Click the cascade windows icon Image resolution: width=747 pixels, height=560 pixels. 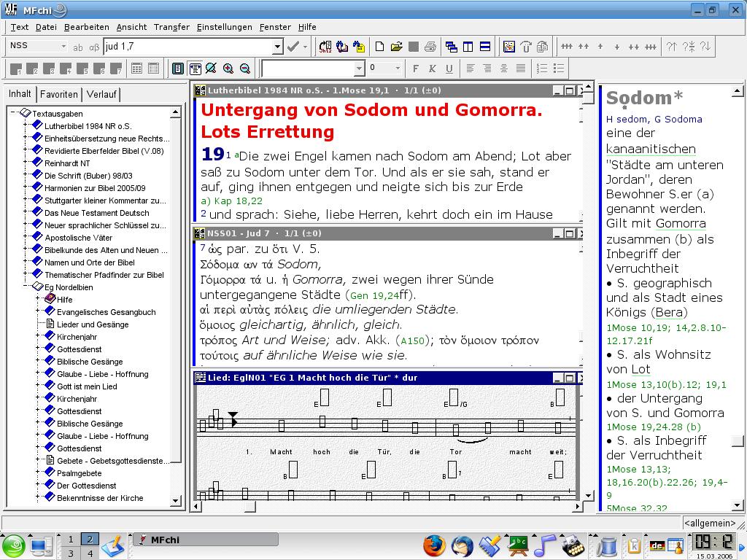tap(451, 47)
